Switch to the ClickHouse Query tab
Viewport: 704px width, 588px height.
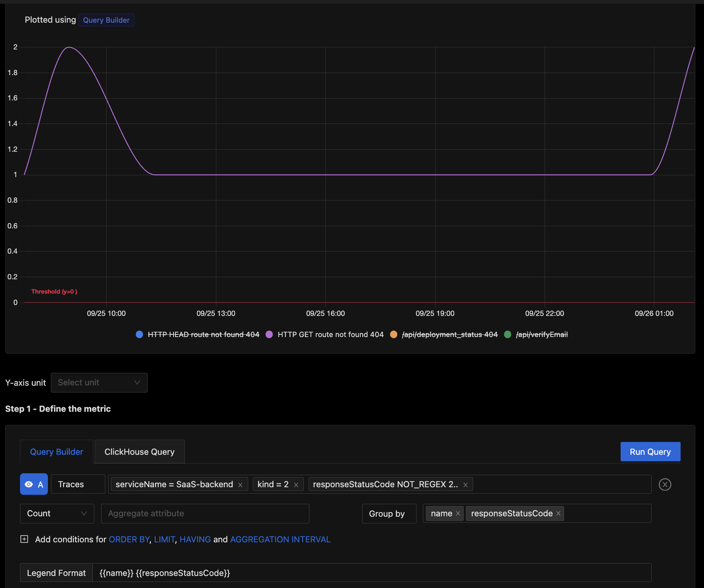point(139,451)
